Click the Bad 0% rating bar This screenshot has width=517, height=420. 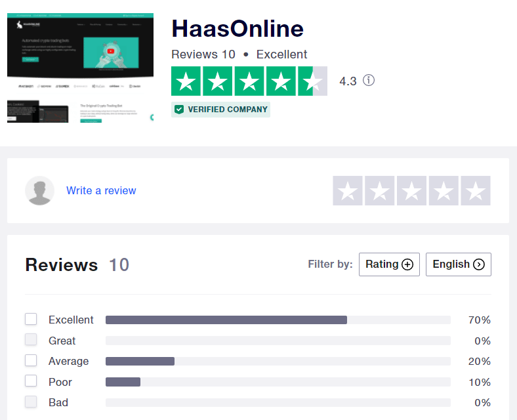[278, 402]
